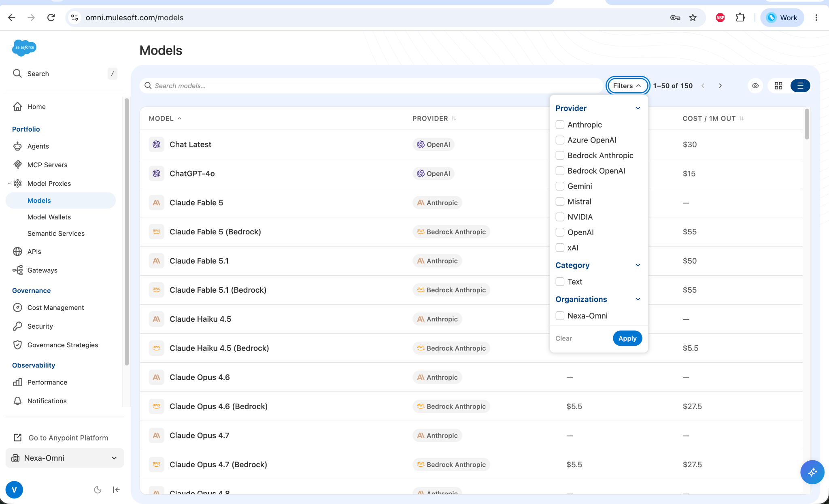Open Performance chart entry
829x504 pixels.
pos(17,382)
